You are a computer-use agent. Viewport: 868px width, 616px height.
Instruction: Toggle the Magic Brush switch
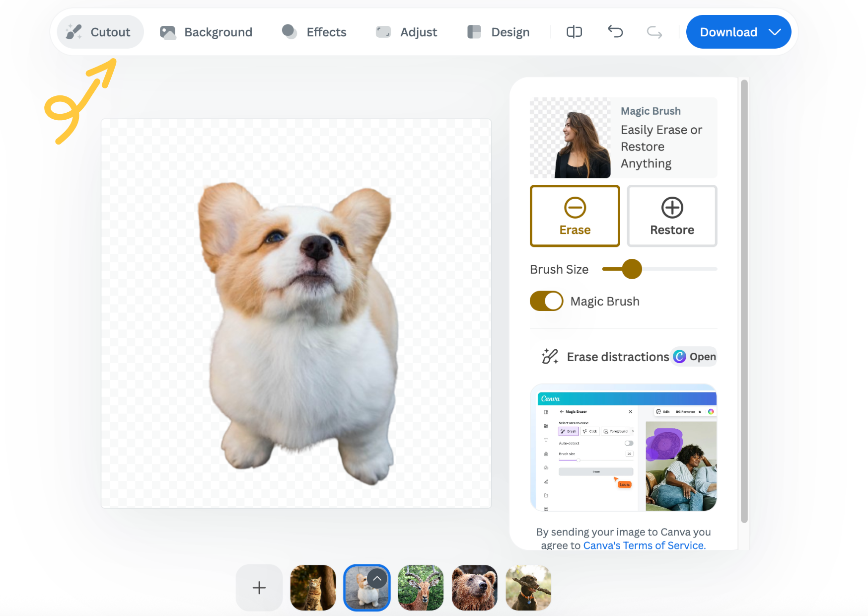547,301
